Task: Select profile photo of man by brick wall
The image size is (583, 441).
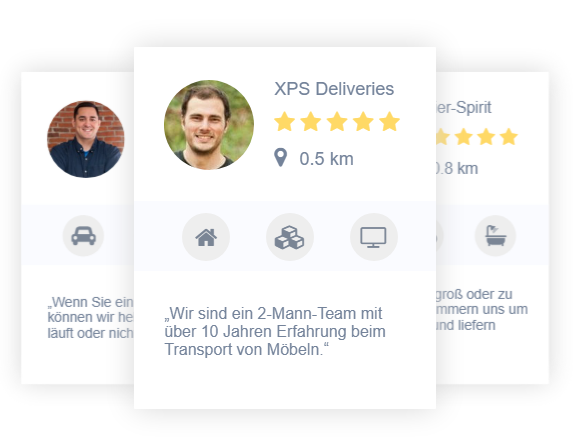Action: pos(86,139)
